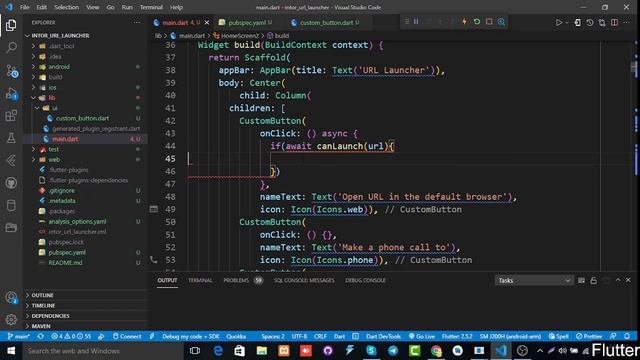
Task: Select device SM J200H (android-arm)
Action: 510,336
